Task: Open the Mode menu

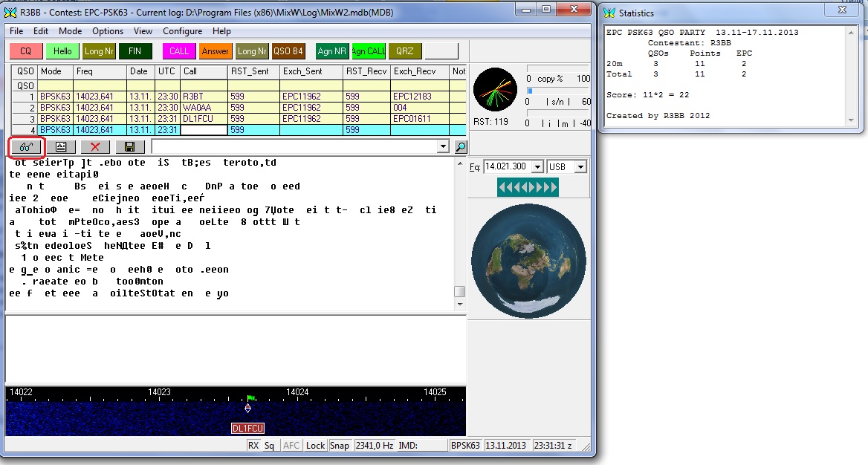Action: pos(71,31)
